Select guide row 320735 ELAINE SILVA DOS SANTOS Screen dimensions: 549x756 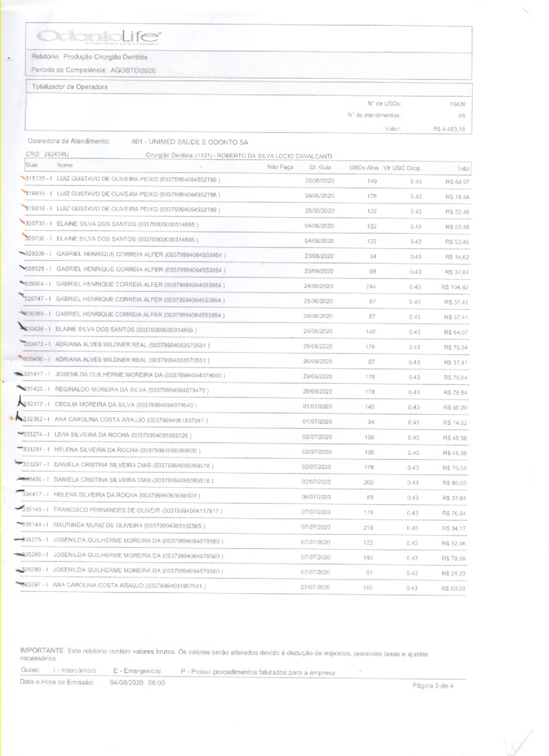[x=245, y=240]
